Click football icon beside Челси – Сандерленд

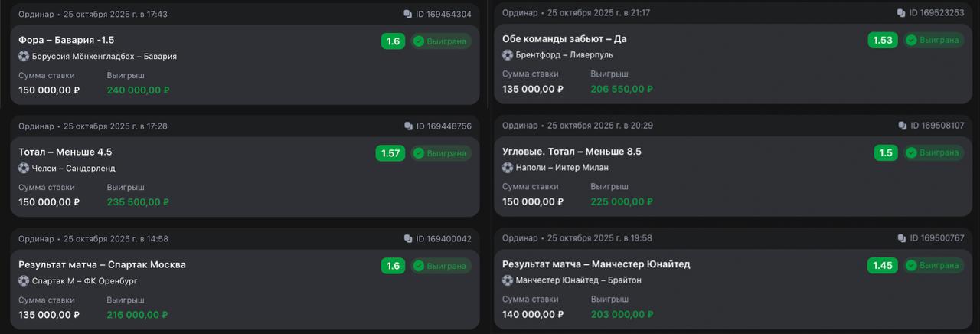tap(24, 168)
